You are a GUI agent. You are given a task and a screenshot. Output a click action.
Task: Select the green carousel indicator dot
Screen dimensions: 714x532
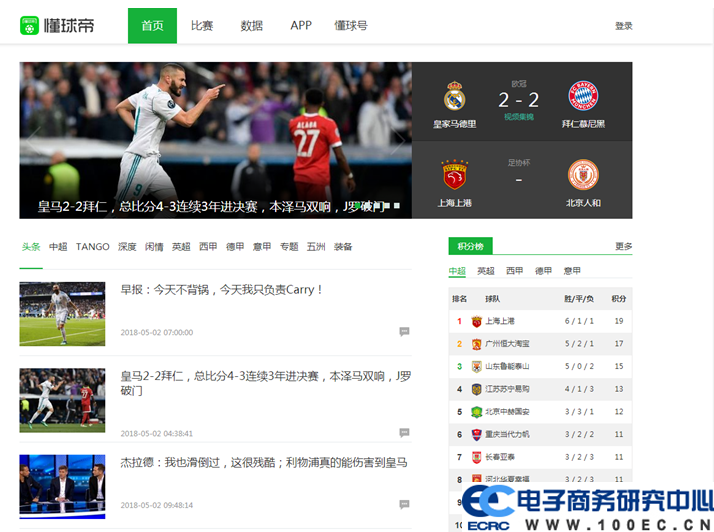point(358,206)
